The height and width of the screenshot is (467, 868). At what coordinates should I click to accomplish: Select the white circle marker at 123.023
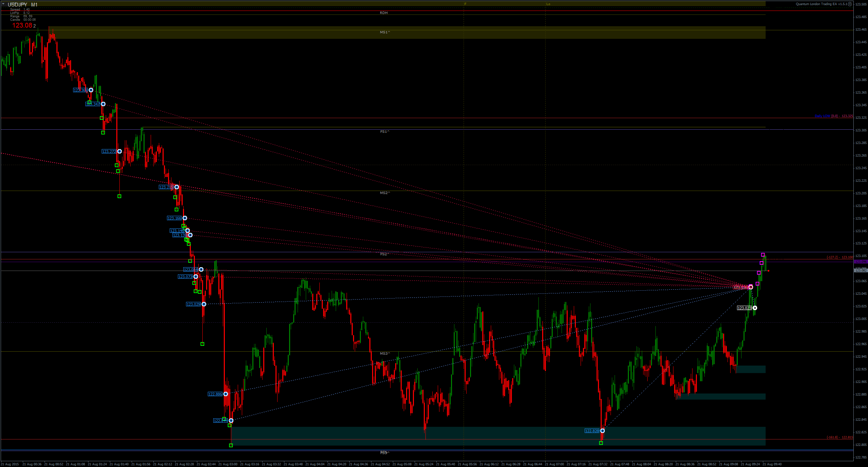click(755, 308)
